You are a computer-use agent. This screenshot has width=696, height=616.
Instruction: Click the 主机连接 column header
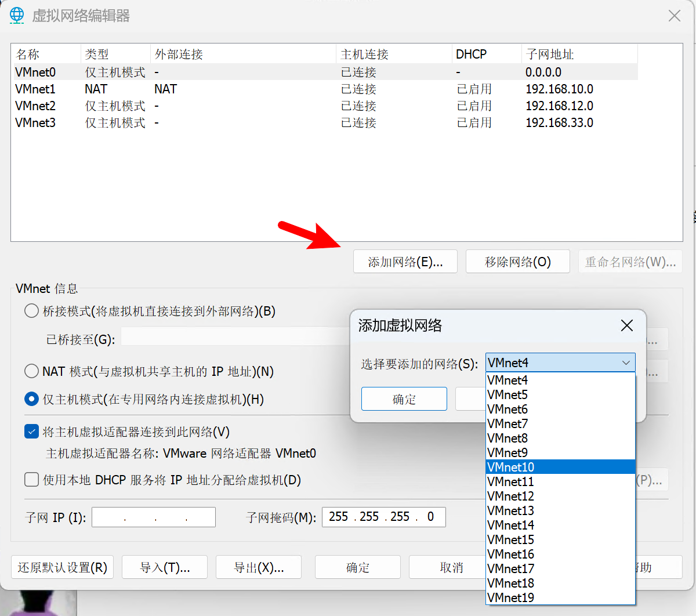click(x=394, y=54)
